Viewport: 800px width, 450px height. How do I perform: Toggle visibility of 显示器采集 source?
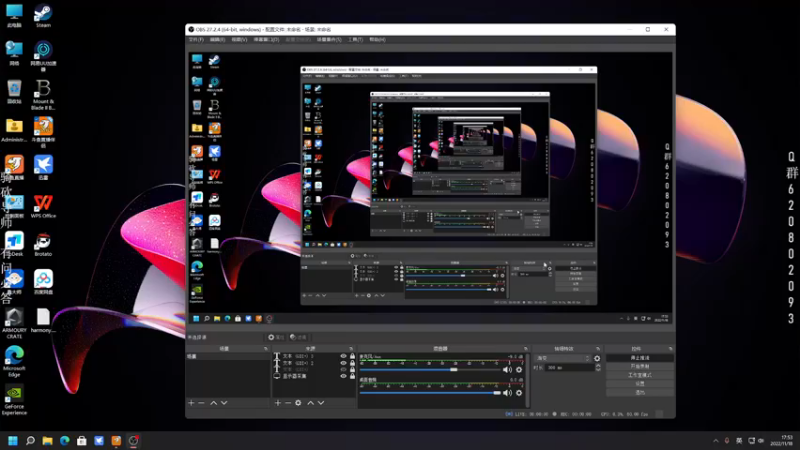343,376
